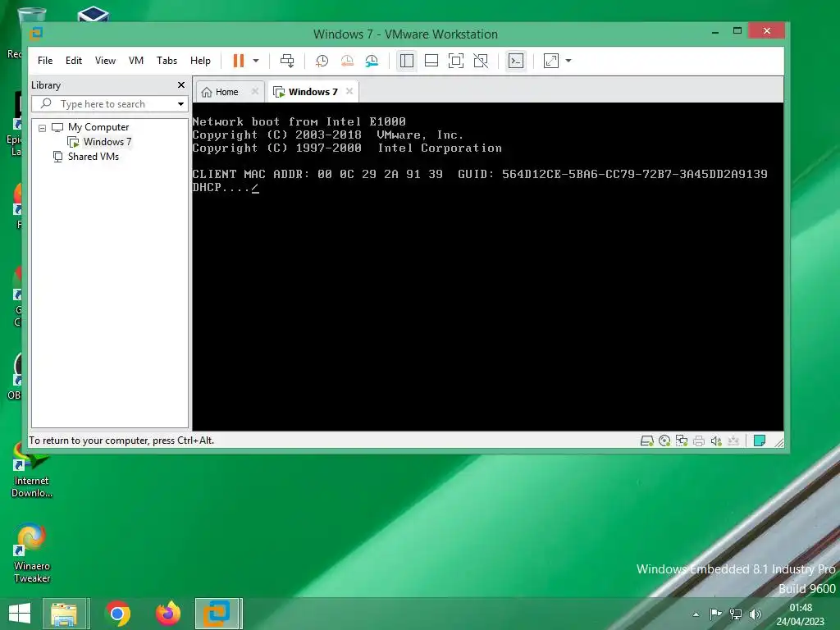Click the VMware Workstation title bar icon
Screen dimensions: 840x630
36,34
